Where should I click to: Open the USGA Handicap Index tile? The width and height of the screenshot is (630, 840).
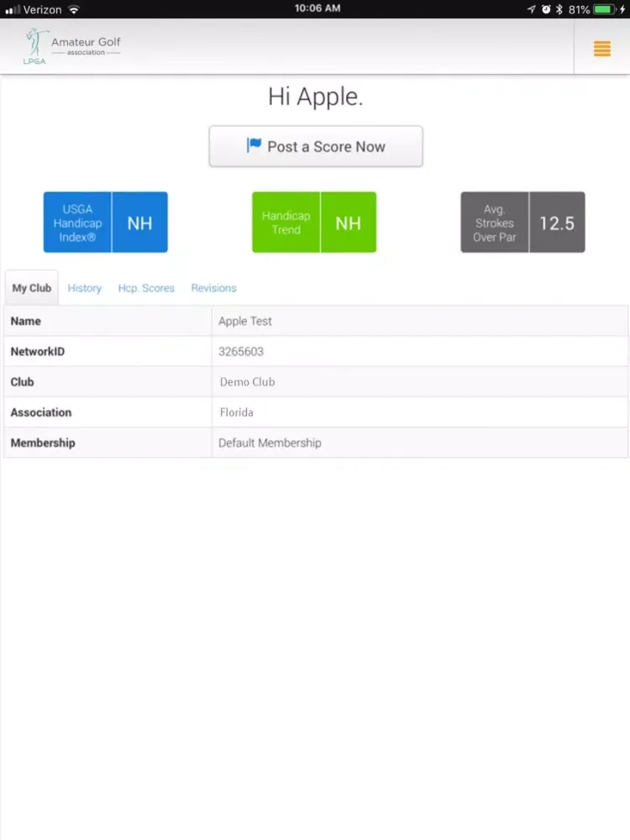(106, 223)
